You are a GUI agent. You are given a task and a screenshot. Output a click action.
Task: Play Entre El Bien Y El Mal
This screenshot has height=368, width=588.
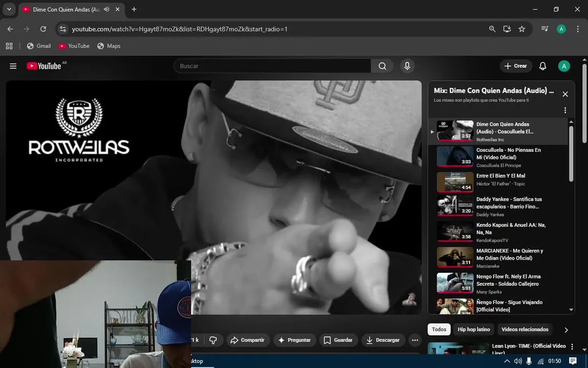[x=498, y=182]
